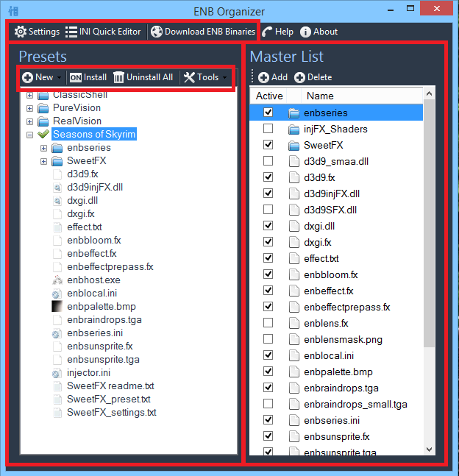459x476 pixels.
Task: Open the About info dialog
Action: coord(319,32)
